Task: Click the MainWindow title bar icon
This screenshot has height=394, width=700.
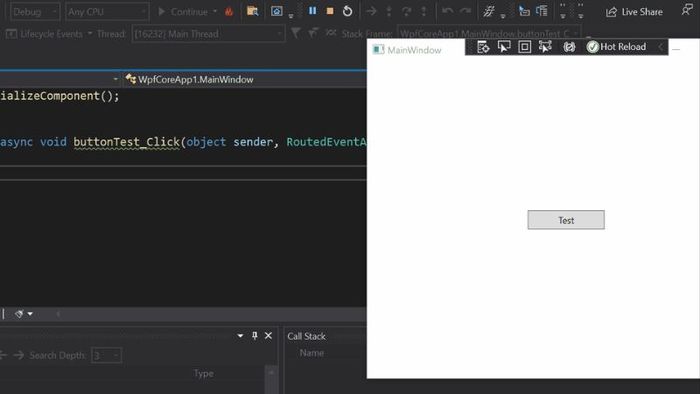Action: (x=378, y=50)
